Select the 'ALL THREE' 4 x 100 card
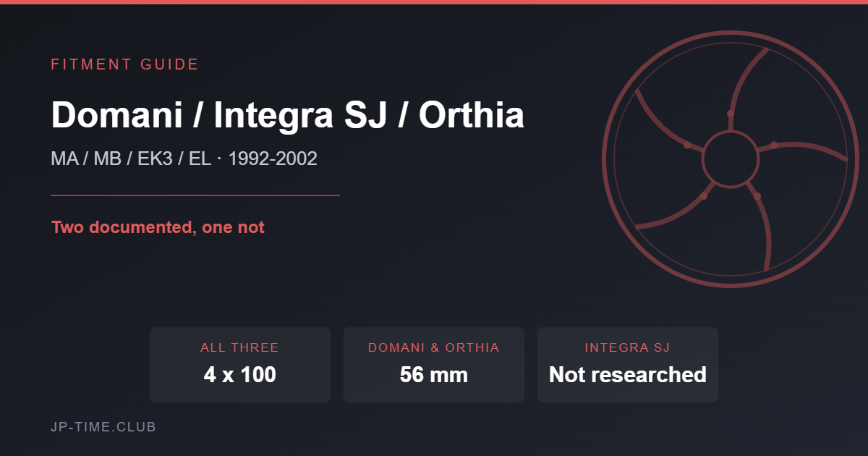This screenshot has width=868, height=456. point(240,365)
